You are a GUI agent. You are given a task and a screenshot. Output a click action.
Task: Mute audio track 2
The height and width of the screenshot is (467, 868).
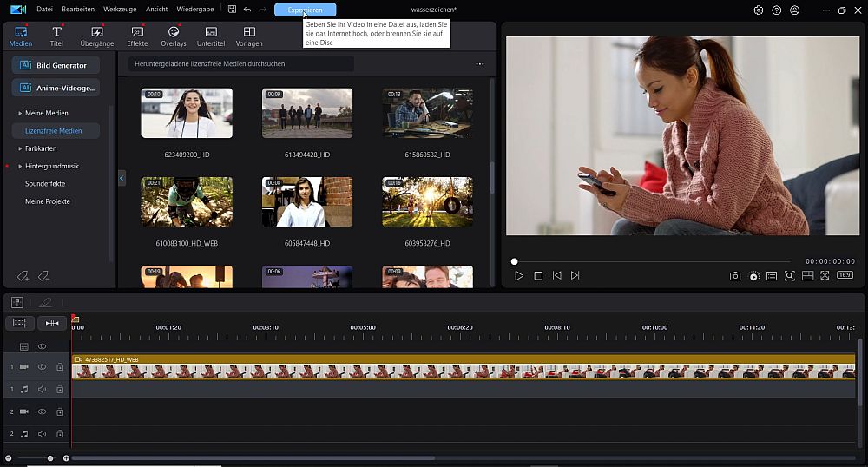(42, 434)
